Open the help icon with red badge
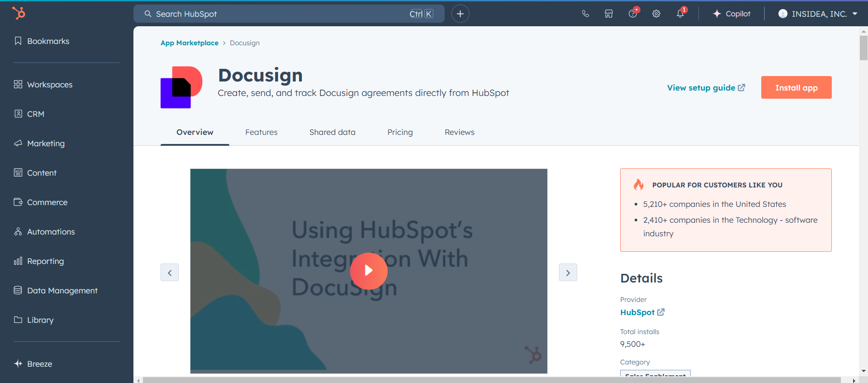Image resolution: width=868 pixels, height=383 pixels. (x=633, y=13)
